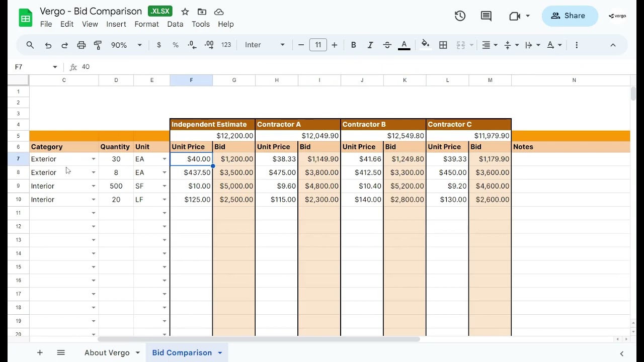Open the 123 number format menu
This screenshot has height=362, width=644.
pyautogui.click(x=226, y=45)
